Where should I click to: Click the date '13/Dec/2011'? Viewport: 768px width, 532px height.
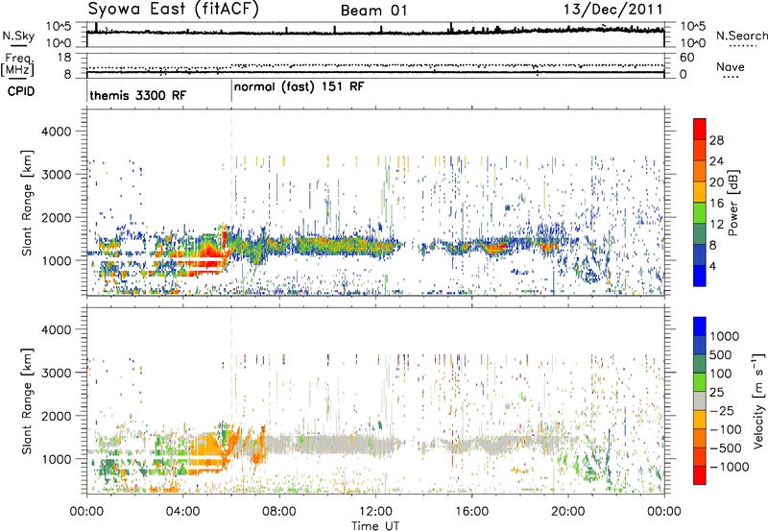[x=612, y=9]
